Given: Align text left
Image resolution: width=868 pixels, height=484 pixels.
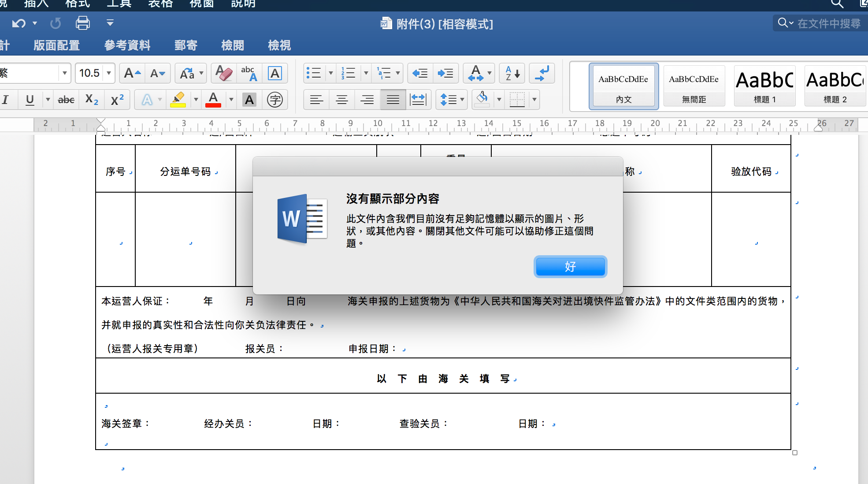Looking at the screenshot, I should [x=316, y=100].
